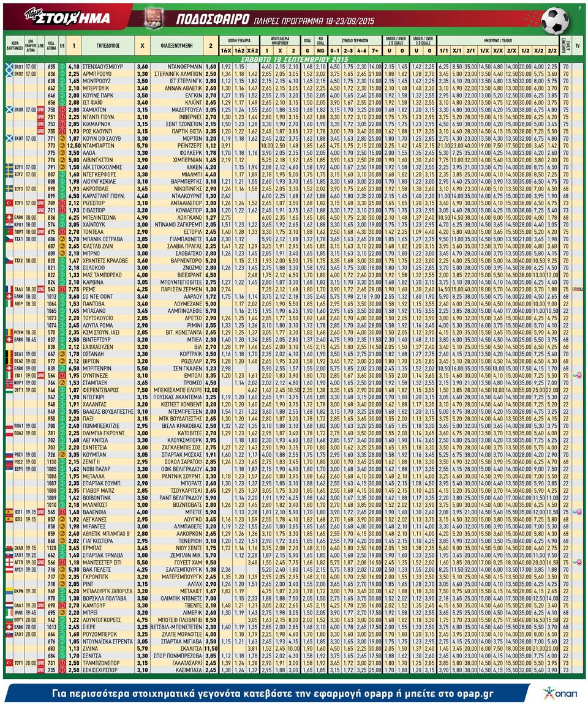Click the green circled 3 for match 635
Screen dimensions: 588x704
[62, 67]
